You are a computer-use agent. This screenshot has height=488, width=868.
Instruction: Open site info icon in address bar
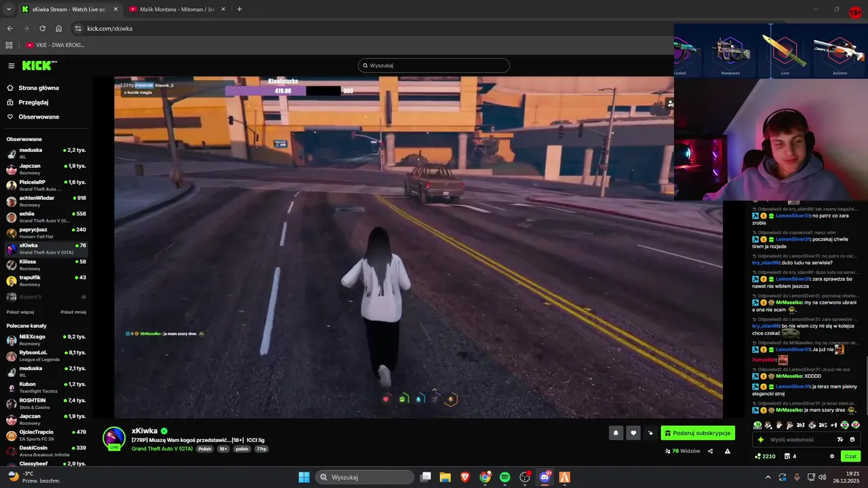click(78, 28)
